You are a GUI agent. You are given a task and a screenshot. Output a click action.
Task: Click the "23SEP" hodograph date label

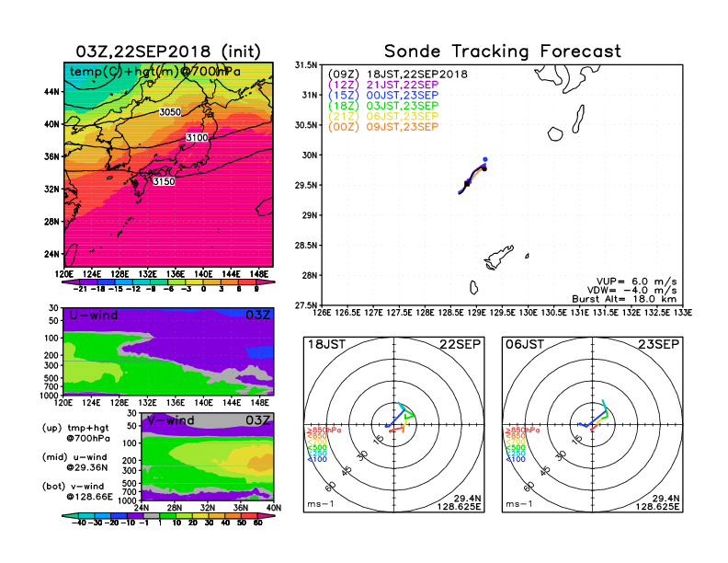click(x=658, y=344)
